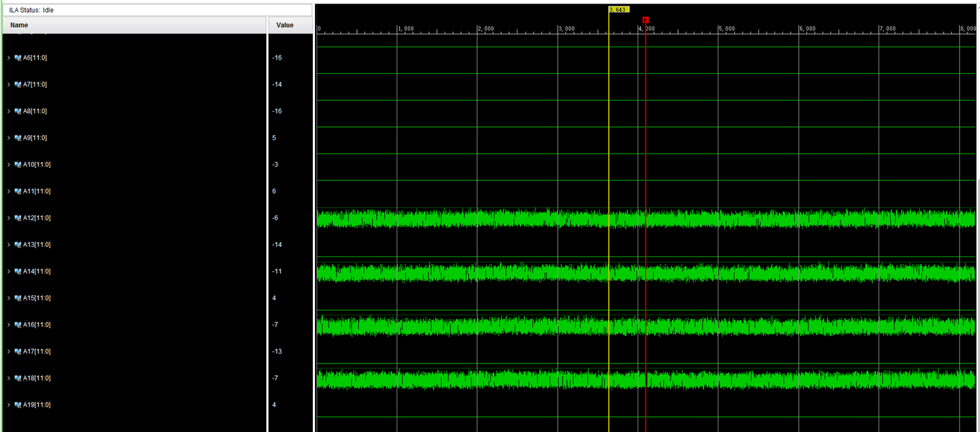Expand the A17[11:0] signal bus
Viewport: 980px width, 432px height.
pyautogui.click(x=9, y=352)
